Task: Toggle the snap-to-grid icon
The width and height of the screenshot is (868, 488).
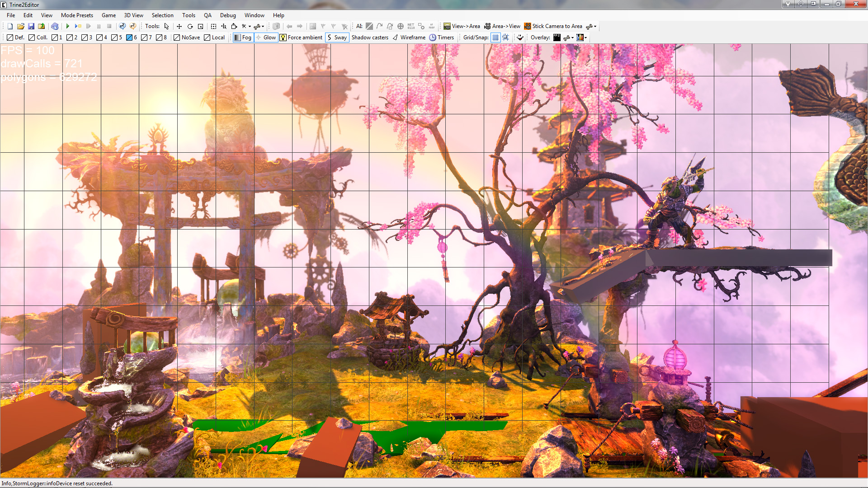Action: click(x=506, y=38)
